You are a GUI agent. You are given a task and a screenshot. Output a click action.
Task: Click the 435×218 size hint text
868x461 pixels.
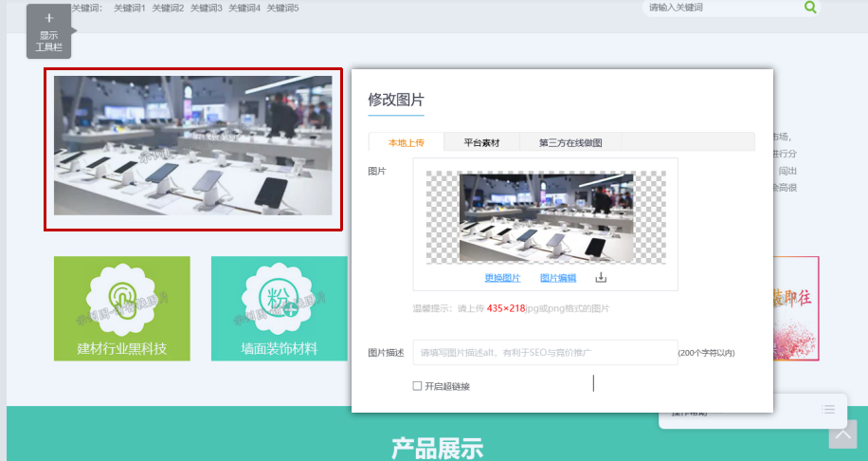(x=506, y=308)
